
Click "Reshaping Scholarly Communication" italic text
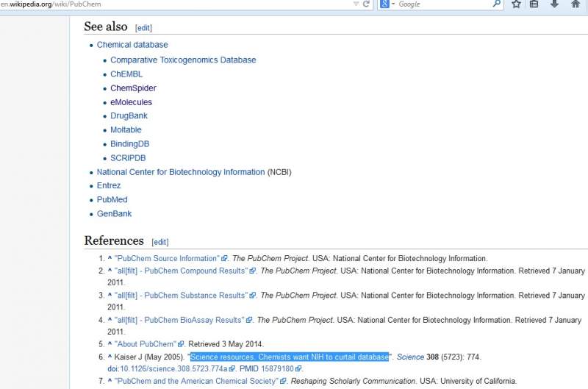[353, 381]
